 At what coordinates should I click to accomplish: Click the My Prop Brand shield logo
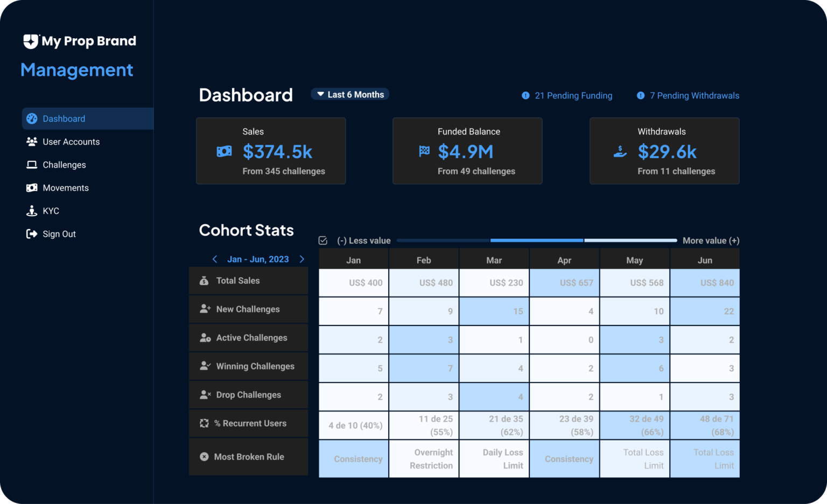30,41
